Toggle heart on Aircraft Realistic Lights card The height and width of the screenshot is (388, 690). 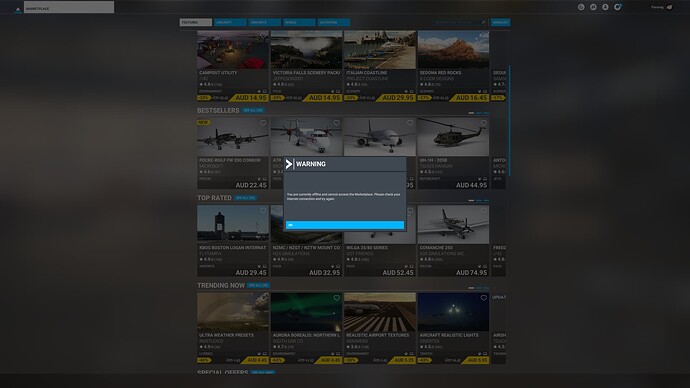[x=484, y=298]
